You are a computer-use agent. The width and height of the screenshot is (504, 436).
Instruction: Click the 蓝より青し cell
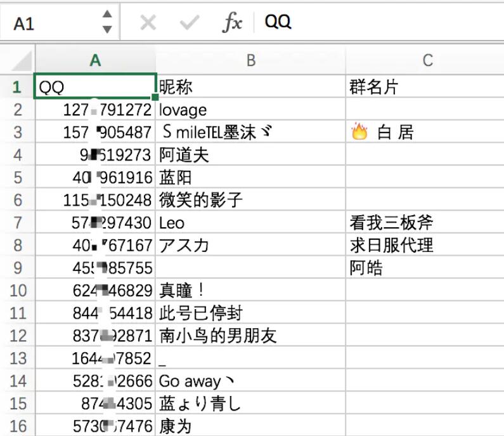[x=250, y=404]
